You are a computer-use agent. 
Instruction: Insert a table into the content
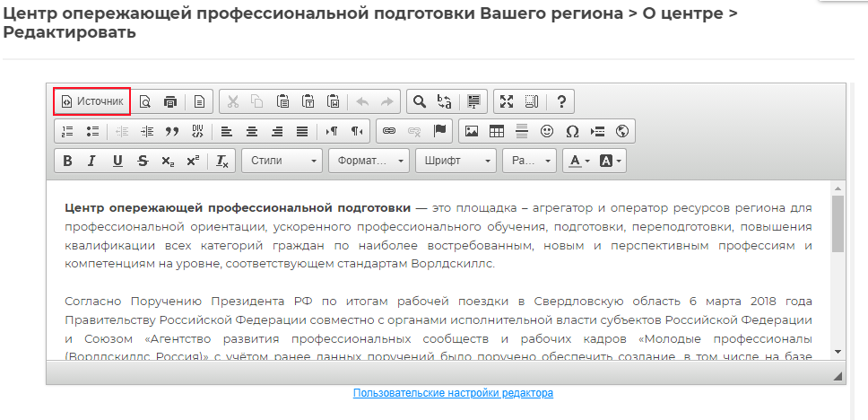(496, 131)
